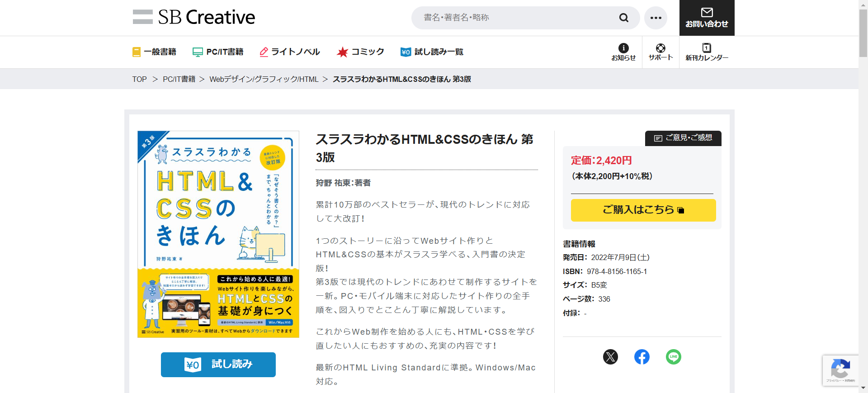This screenshot has height=393, width=868.
Task: Click the ¥0 試し読み button
Action: tap(218, 365)
